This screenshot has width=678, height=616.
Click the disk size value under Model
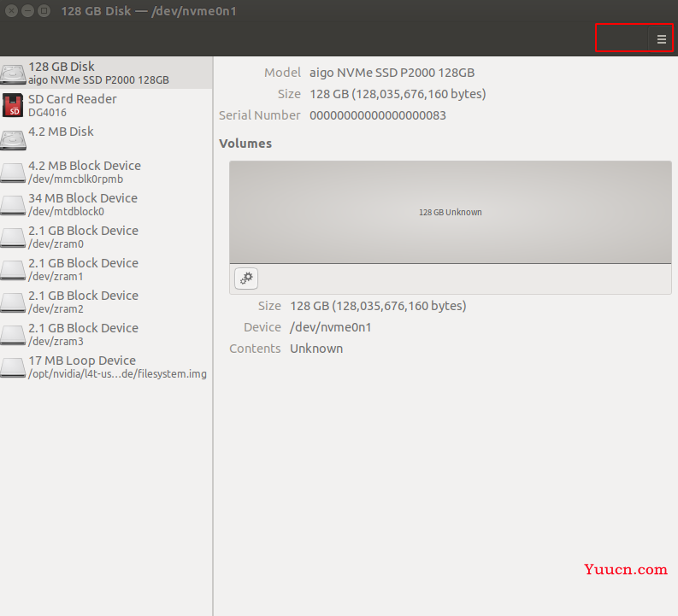398,94
